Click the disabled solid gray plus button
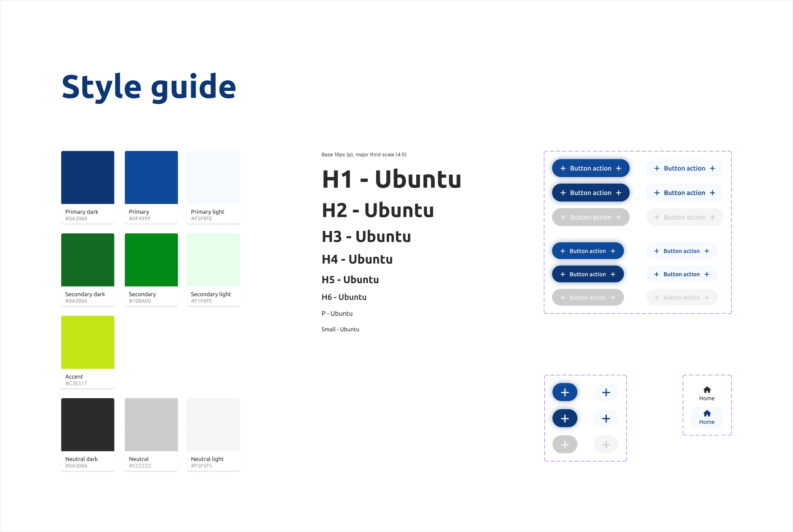Screen dimensions: 793x532 (x=565, y=444)
